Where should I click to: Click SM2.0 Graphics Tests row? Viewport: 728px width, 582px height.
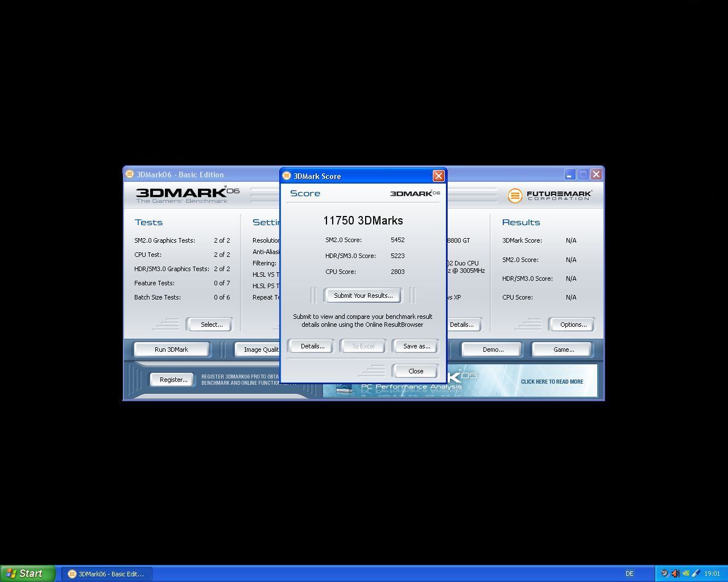pos(182,240)
